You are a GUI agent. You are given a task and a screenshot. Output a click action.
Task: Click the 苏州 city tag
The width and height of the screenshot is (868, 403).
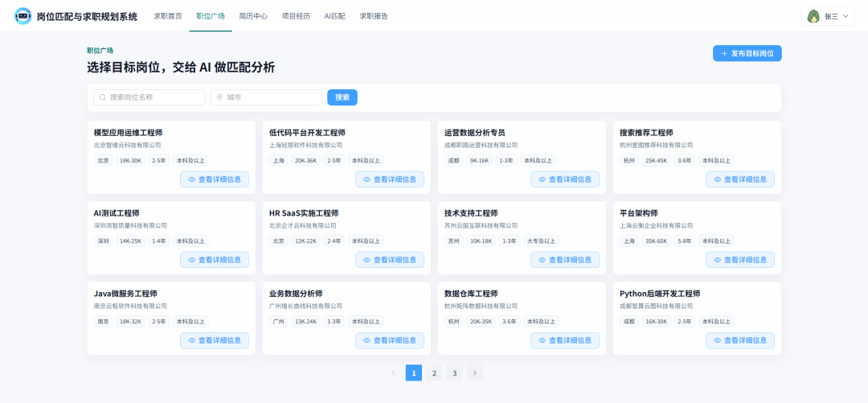[454, 241]
